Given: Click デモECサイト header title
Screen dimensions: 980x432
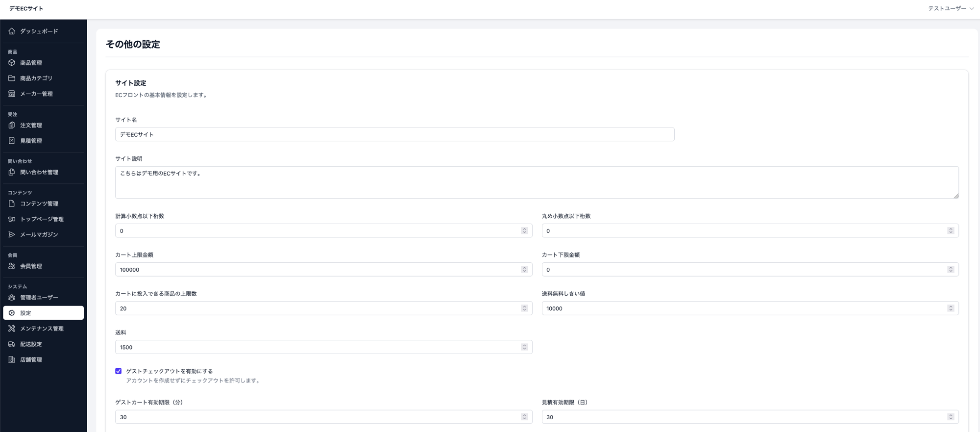Looking at the screenshot, I should [26, 8].
